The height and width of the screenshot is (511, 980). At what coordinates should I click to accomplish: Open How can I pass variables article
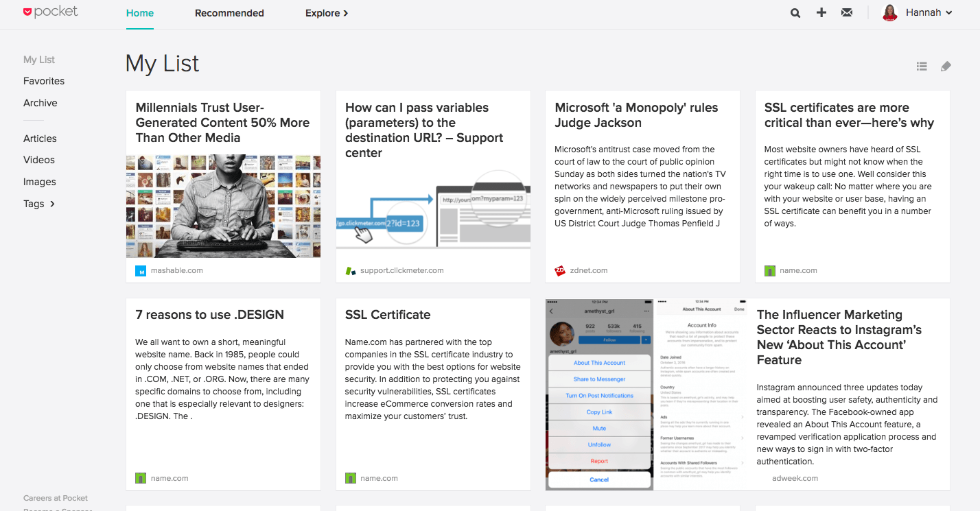point(424,130)
